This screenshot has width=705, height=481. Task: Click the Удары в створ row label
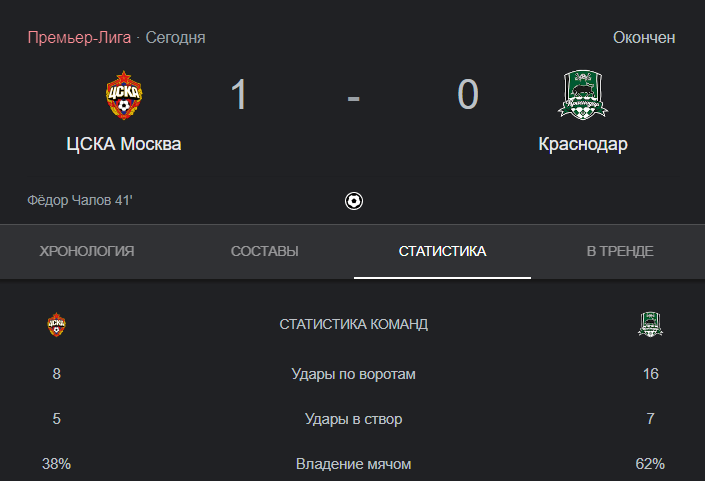[353, 419]
